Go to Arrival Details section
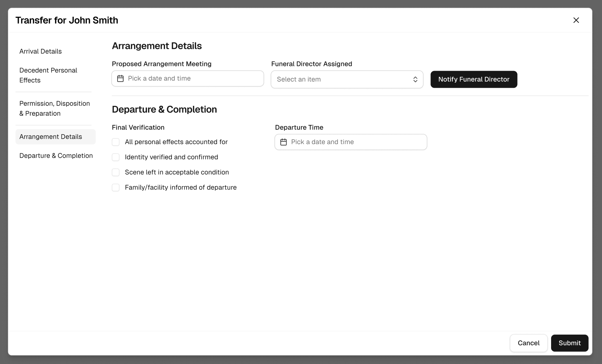 (x=41, y=51)
